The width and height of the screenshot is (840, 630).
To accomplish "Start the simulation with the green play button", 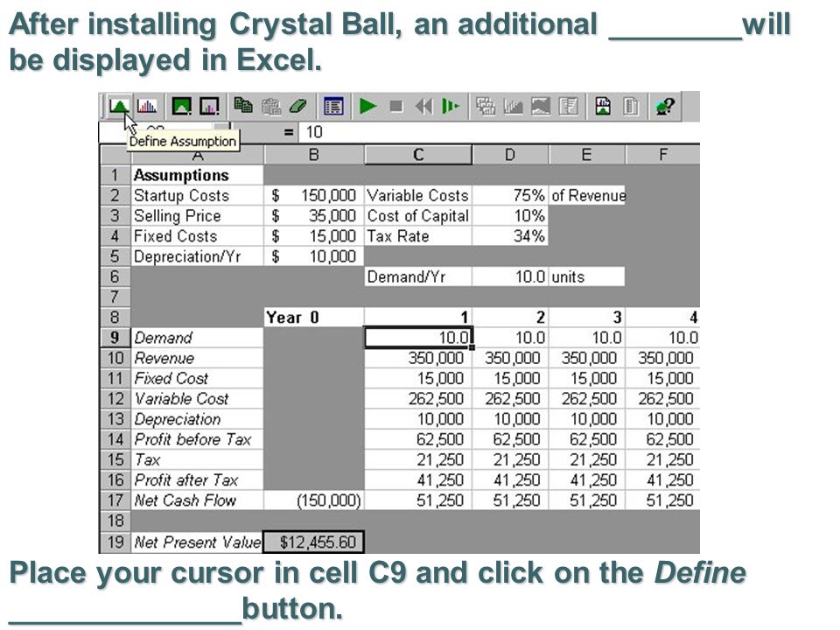I will pos(367,106).
